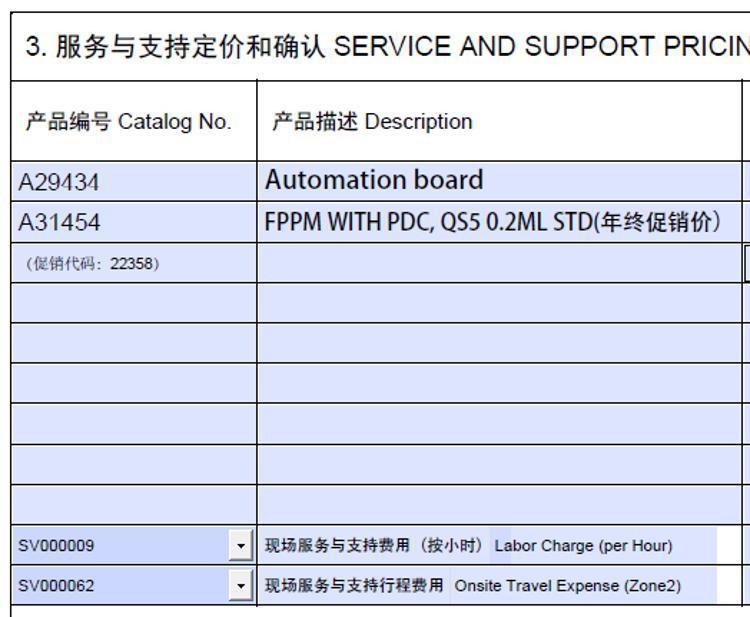Click the FPPM WITH PDC description field

(499, 222)
